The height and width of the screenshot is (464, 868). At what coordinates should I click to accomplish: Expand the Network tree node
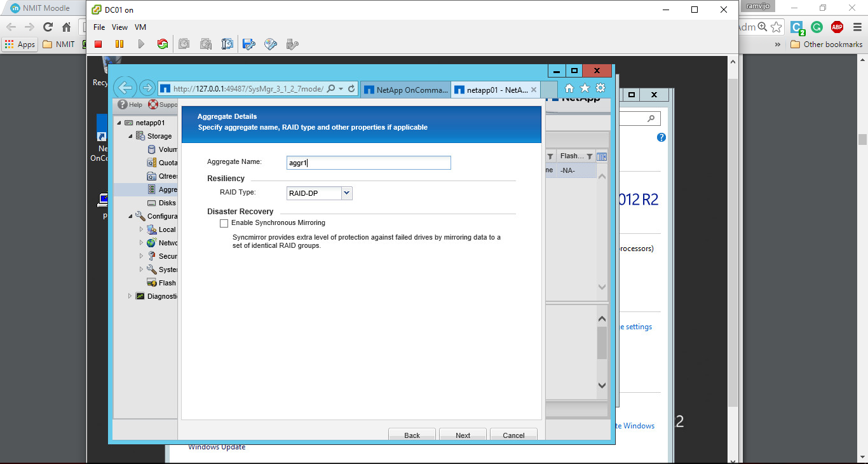coord(142,243)
